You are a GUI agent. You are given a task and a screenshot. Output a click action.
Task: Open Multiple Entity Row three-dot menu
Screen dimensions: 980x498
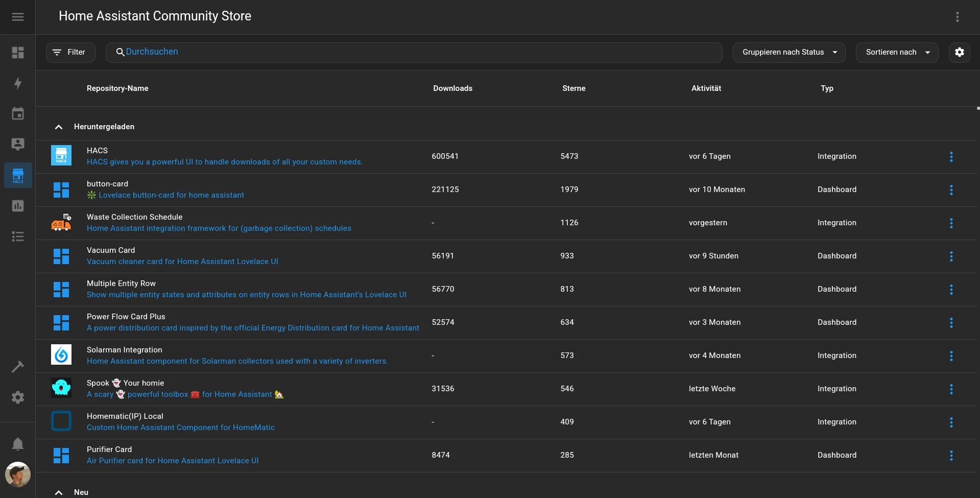point(951,290)
